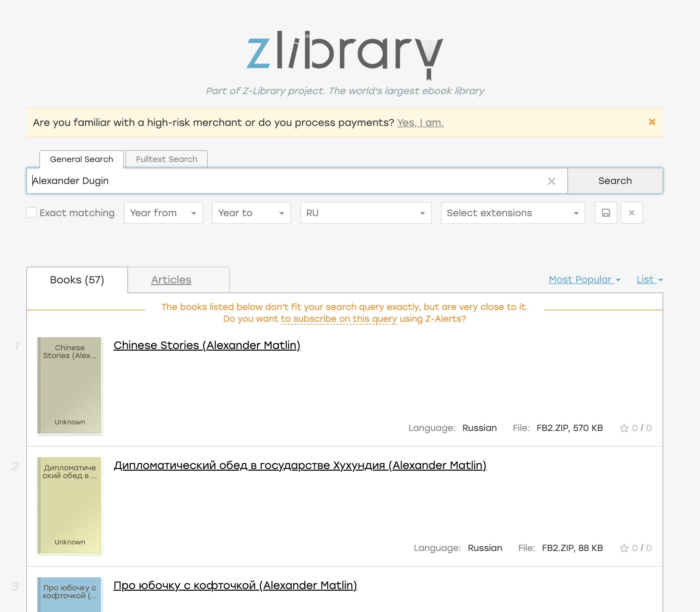The height and width of the screenshot is (612, 700).
Task: Click the Про юбочку с кофточкой cover thumbnail
Action: pos(70,594)
